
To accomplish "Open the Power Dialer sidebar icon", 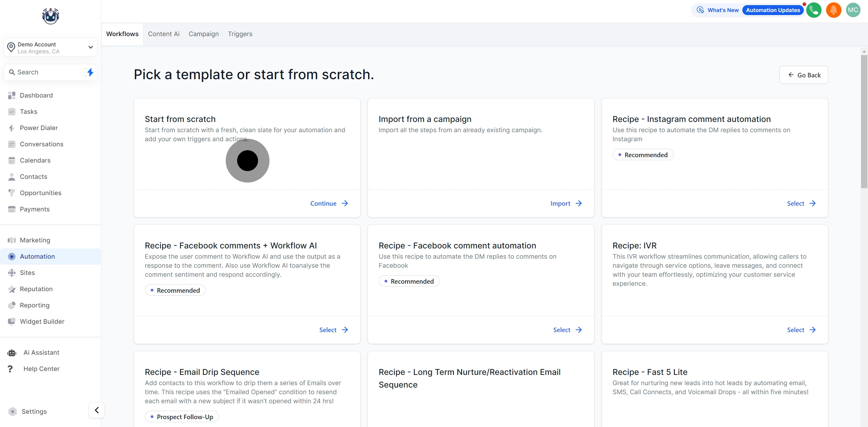I will coord(12,128).
